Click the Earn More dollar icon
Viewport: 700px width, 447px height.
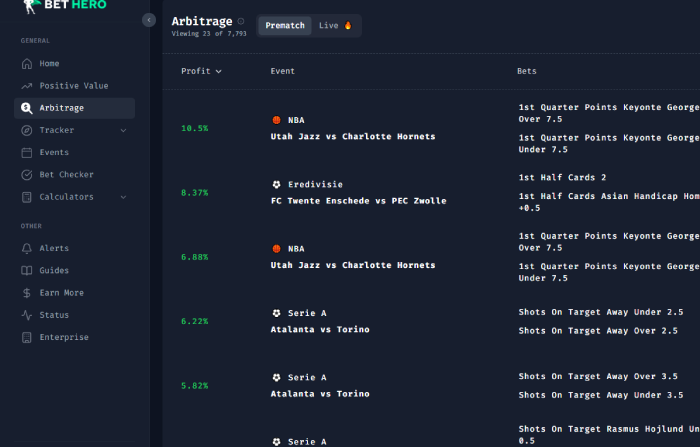click(27, 293)
